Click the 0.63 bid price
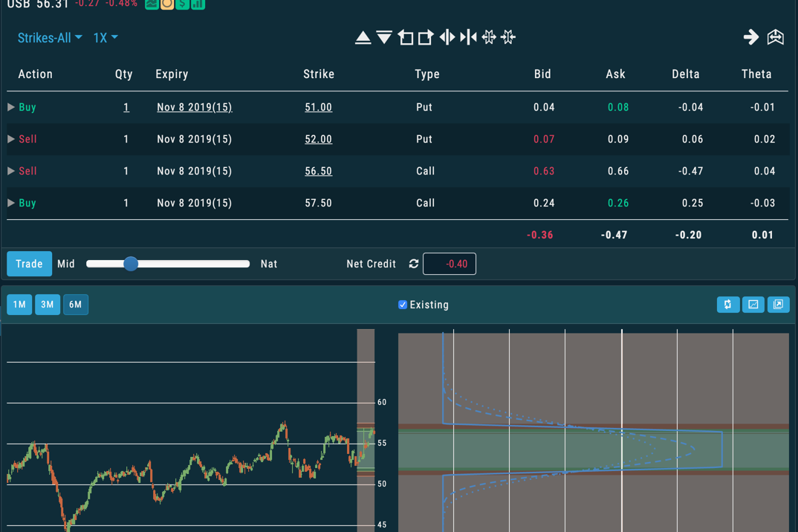 point(544,171)
